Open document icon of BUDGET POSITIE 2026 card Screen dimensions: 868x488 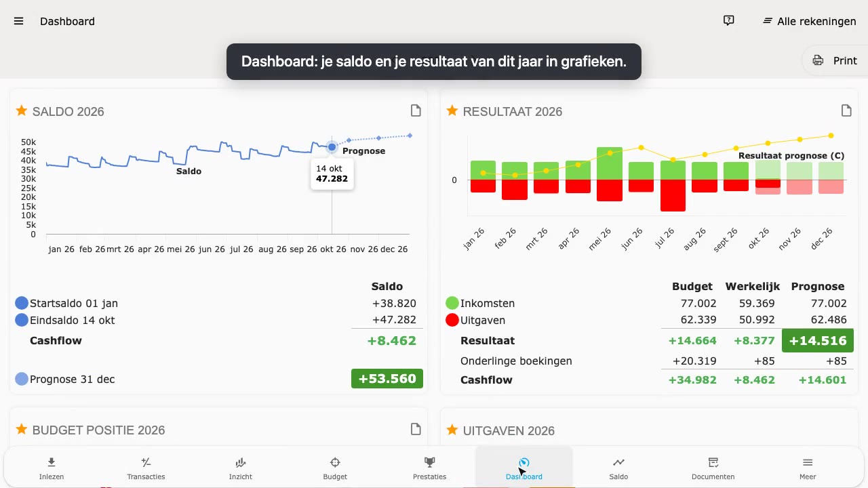point(416,429)
